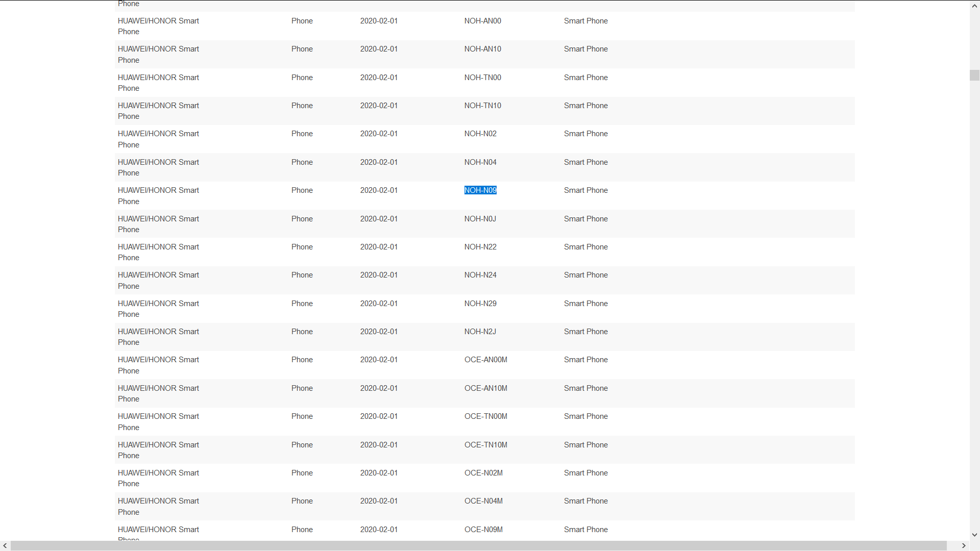
Task: Click the OCE-TN10M model cell
Action: click(x=486, y=445)
